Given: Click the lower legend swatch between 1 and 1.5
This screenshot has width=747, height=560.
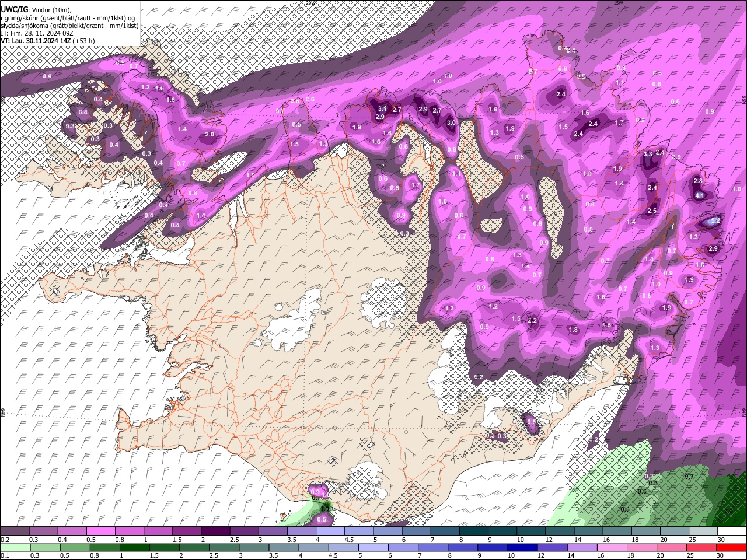Looking at the screenshot, I should (x=134, y=547).
